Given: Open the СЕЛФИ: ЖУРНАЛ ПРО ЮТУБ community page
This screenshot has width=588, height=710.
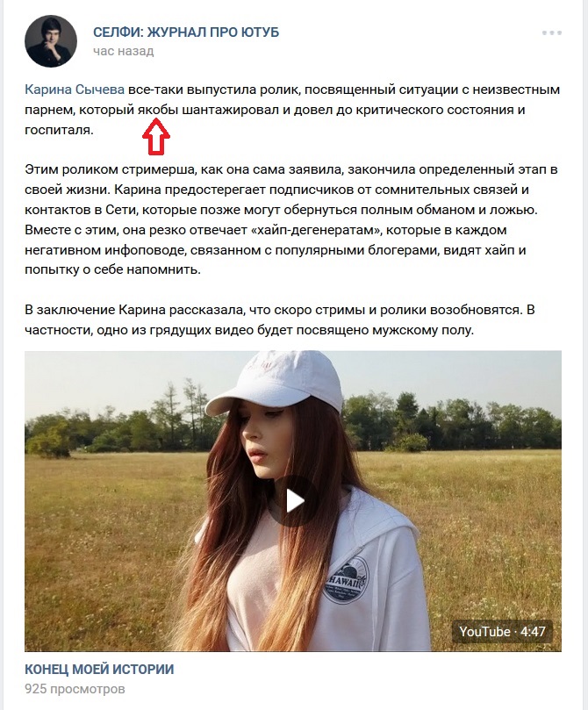Looking at the screenshot, I should coord(186,32).
